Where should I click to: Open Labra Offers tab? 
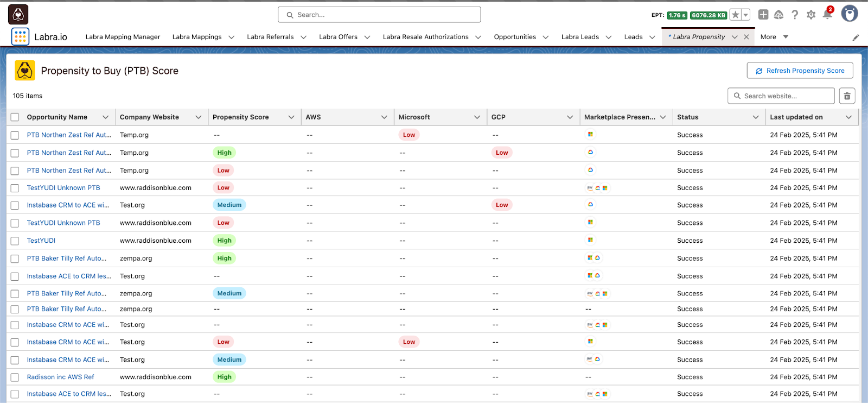click(x=338, y=37)
